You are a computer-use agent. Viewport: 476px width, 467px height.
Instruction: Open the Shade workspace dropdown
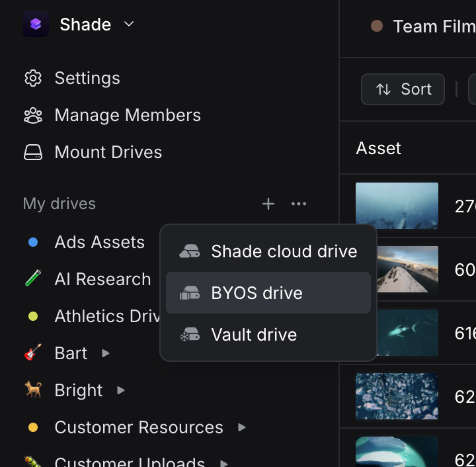129,24
